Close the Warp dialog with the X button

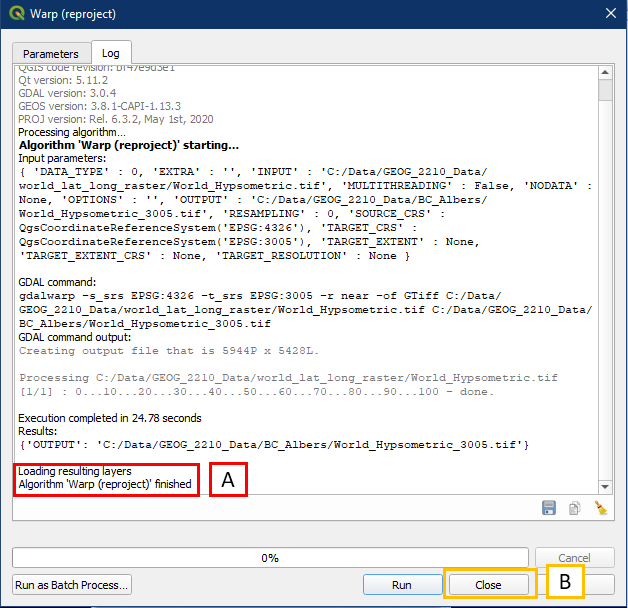610,14
